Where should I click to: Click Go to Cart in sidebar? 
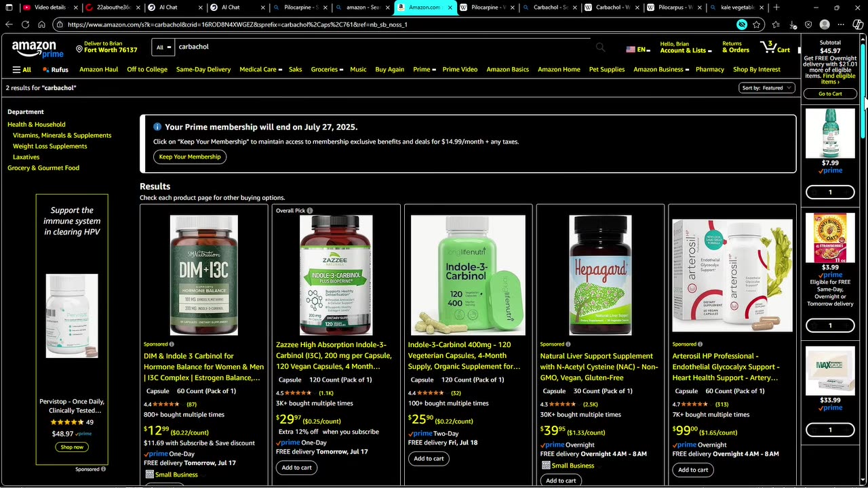[x=830, y=94]
